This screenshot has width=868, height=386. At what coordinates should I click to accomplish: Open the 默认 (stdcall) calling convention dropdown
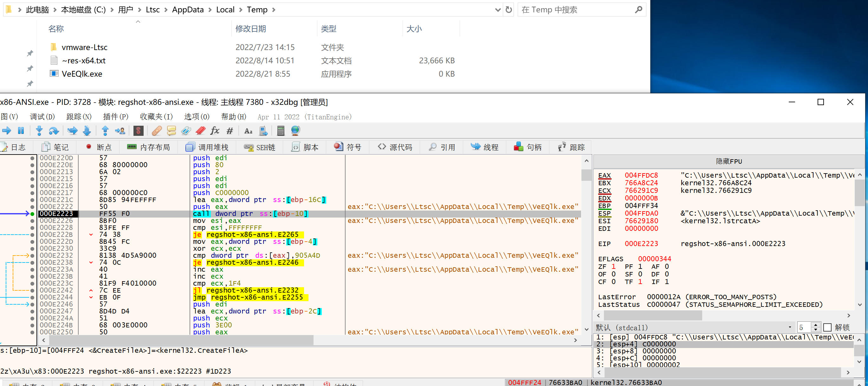point(789,327)
